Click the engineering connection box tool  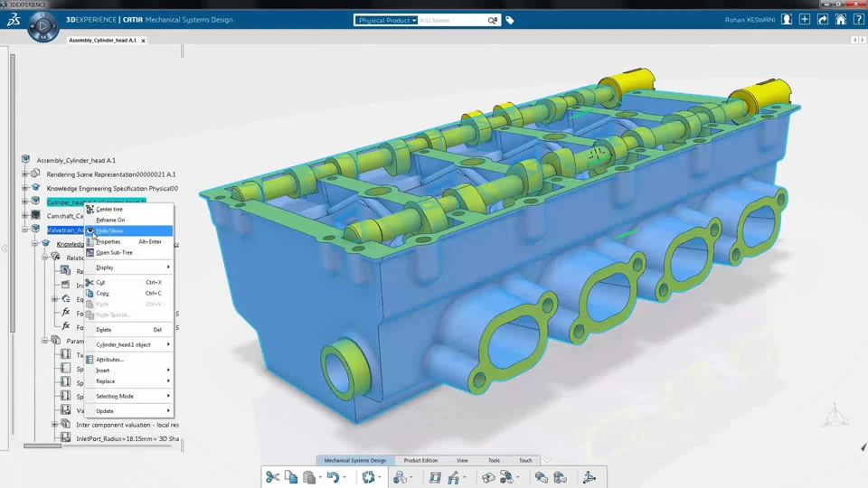488,477
